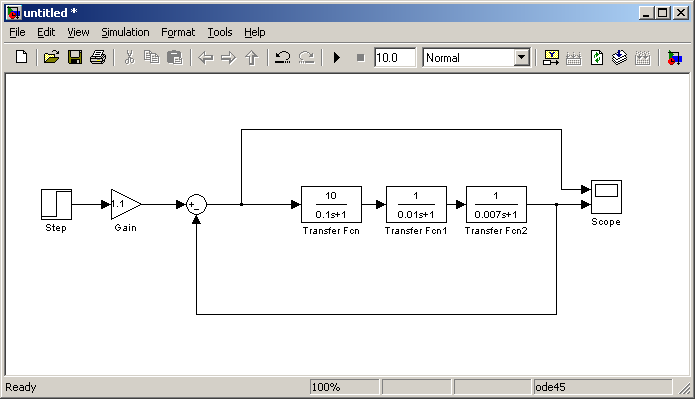Select the Scope block
The image size is (695, 399).
click(x=606, y=197)
